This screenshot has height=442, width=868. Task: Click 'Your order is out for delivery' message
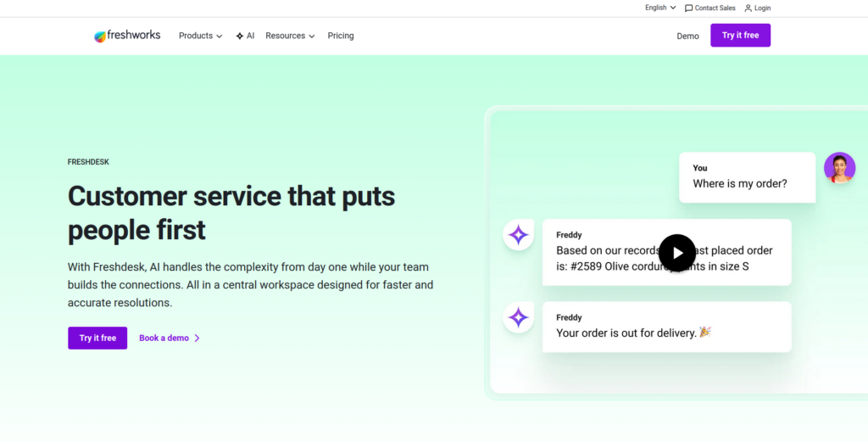point(666,327)
